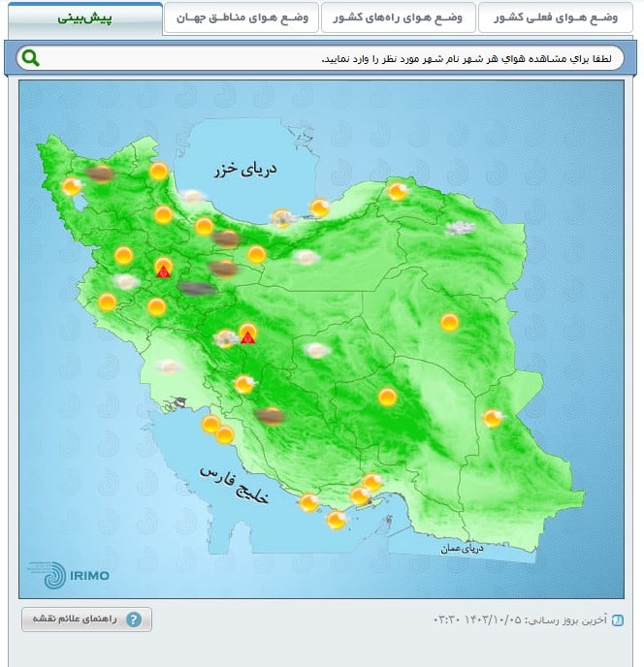This screenshot has height=667, width=644.
Task: Click the brown dust icon in far northwest Iran
Action: pyautogui.click(x=101, y=174)
